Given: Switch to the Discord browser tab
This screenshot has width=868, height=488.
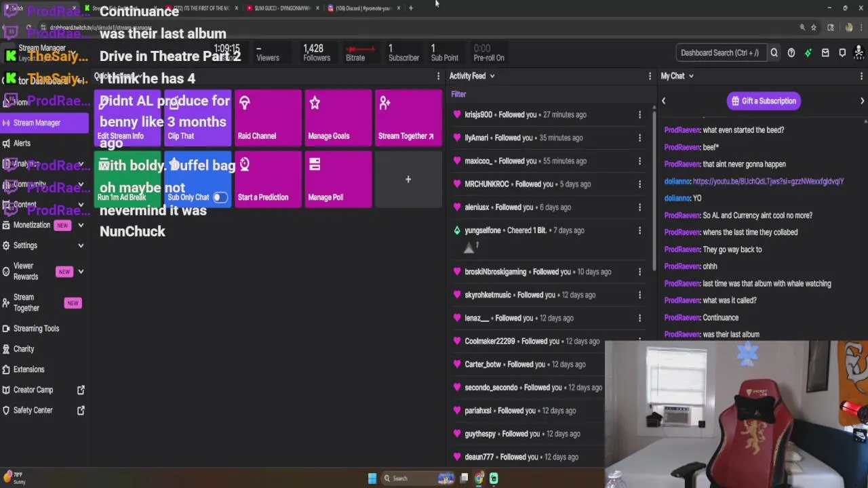Looking at the screenshot, I should (363, 8).
